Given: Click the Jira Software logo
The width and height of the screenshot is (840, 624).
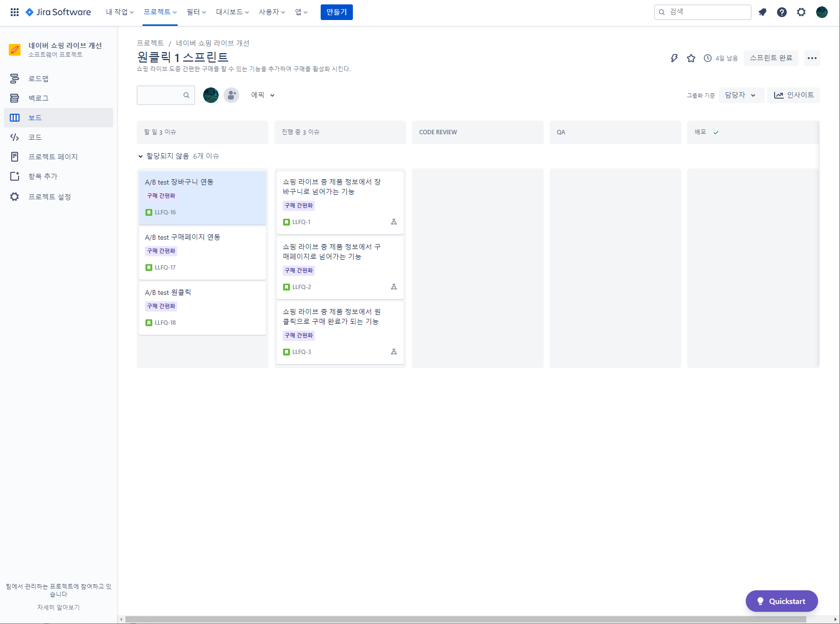Looking at the screenshot, I should 58,12.
